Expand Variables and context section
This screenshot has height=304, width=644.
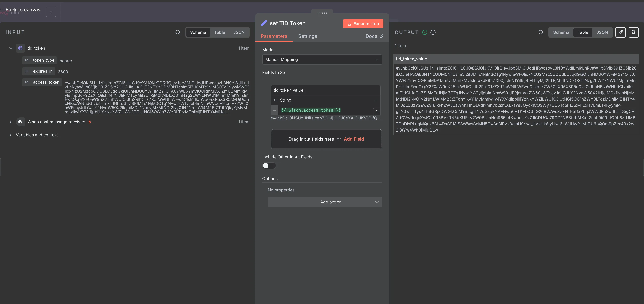coord(10,135)
